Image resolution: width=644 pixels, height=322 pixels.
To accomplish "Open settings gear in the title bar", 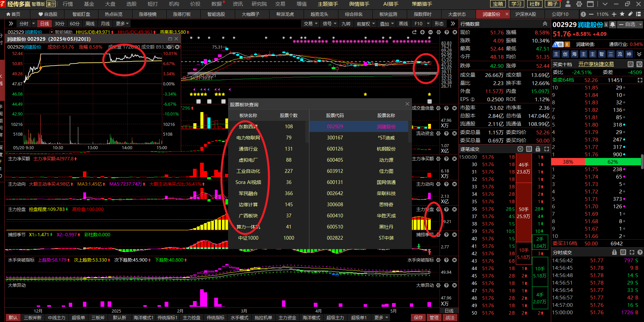I will pyautogui.click(x=579, y=4).
